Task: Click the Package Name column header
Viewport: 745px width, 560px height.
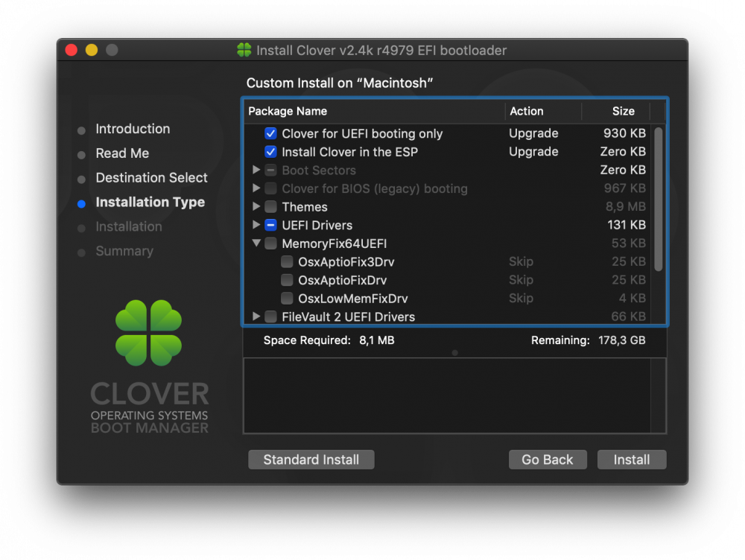Action: 375,111
